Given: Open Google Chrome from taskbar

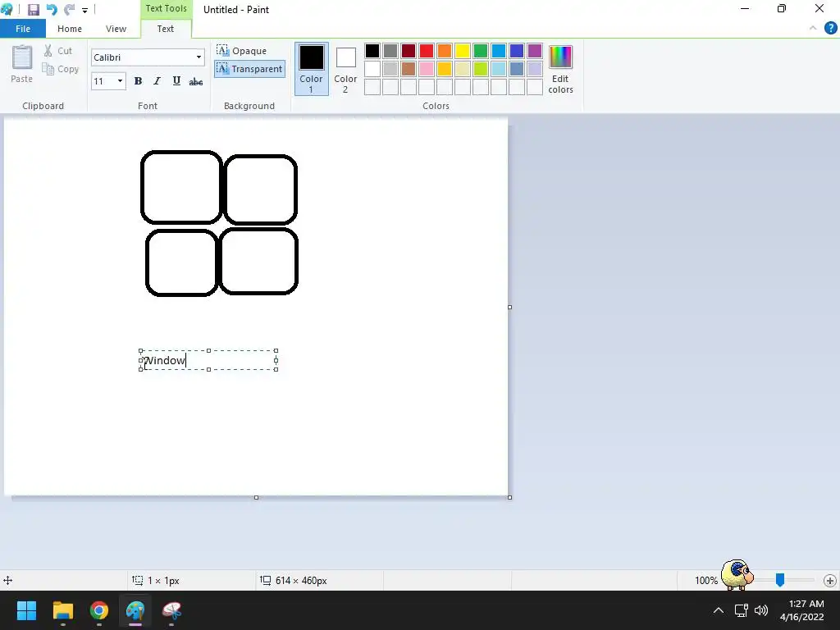Looking at the screenshot, I should pyautogui.click(x=99, y=610).
